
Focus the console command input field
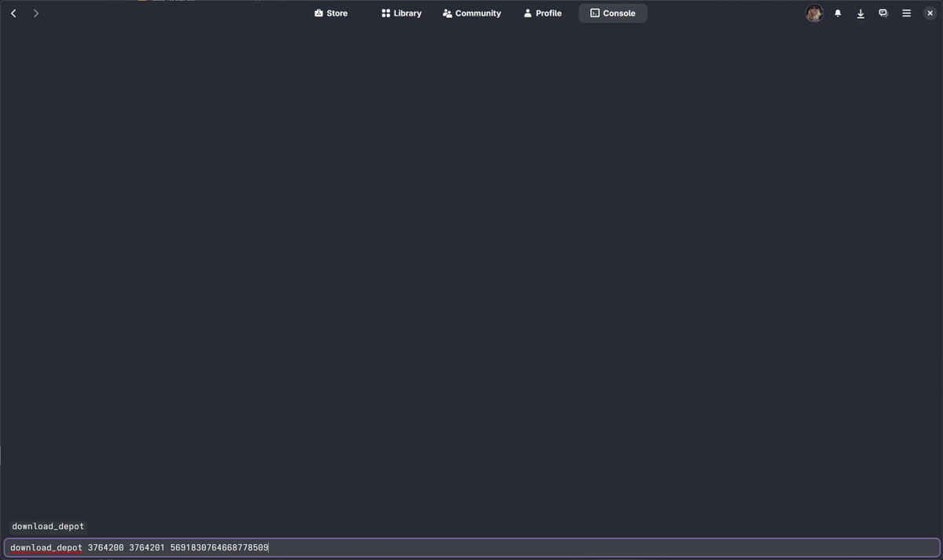coord(472,547)
